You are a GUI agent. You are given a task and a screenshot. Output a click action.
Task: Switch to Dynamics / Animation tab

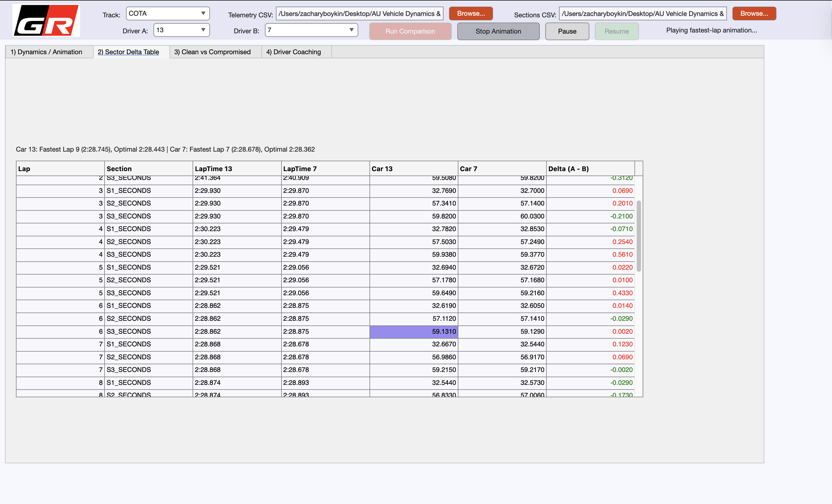46,52
